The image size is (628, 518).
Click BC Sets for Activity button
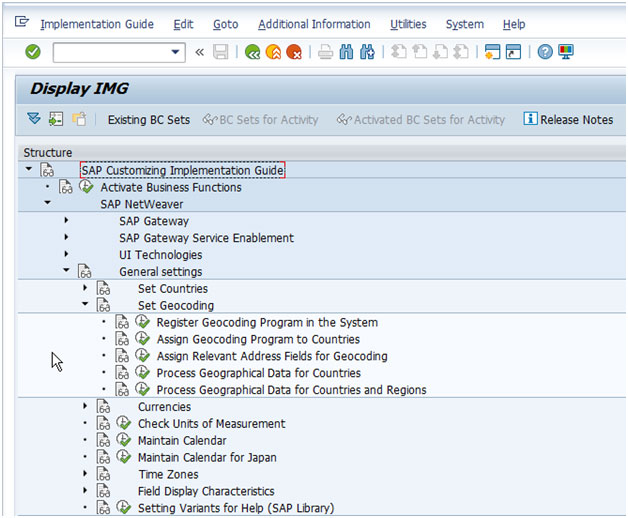[x=260, y=120]
